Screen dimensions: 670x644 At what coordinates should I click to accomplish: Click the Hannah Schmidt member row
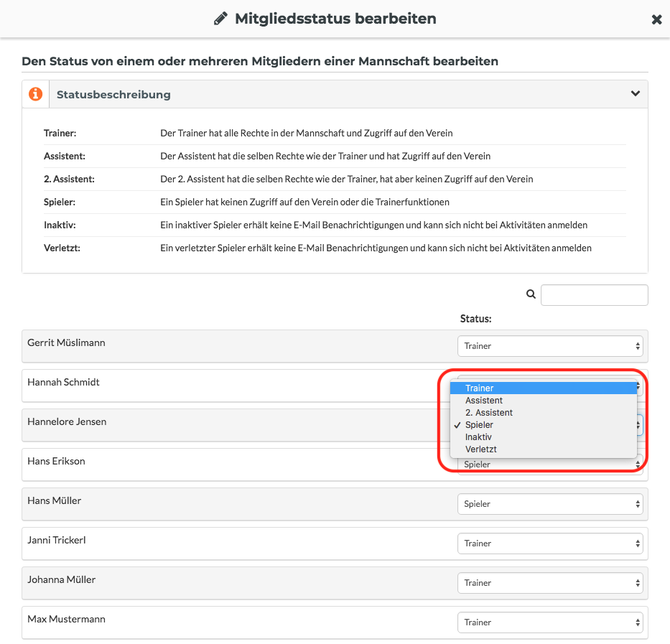point(231,386)
